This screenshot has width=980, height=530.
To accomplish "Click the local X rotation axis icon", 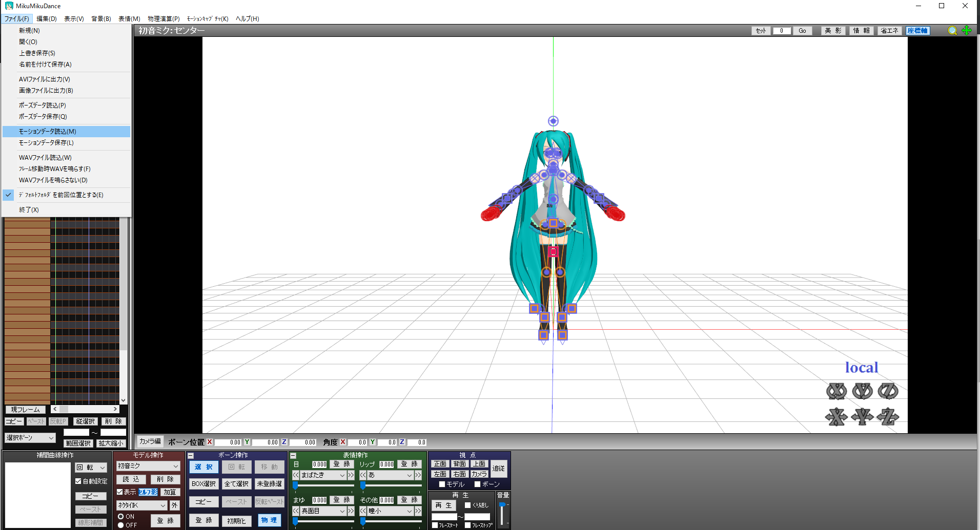I will (836, 391).
